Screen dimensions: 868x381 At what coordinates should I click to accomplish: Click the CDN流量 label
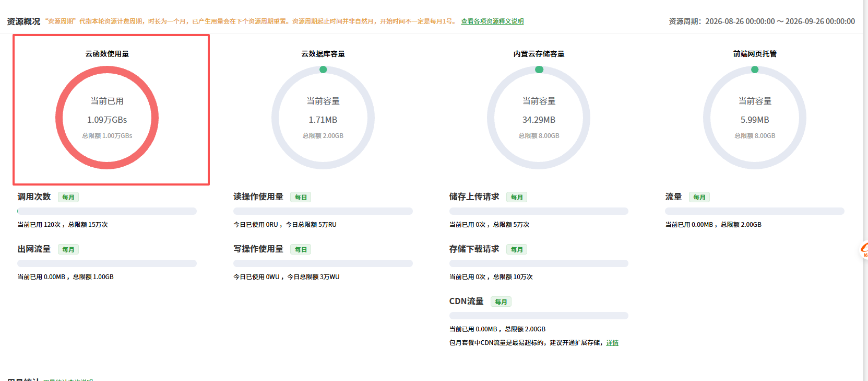467,301
